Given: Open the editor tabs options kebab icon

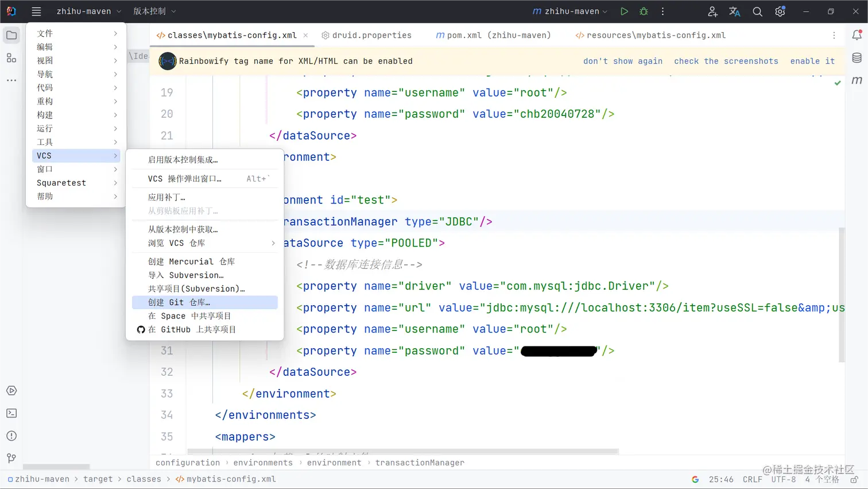Looking at the screenshot, I should (x=834, y=36).
